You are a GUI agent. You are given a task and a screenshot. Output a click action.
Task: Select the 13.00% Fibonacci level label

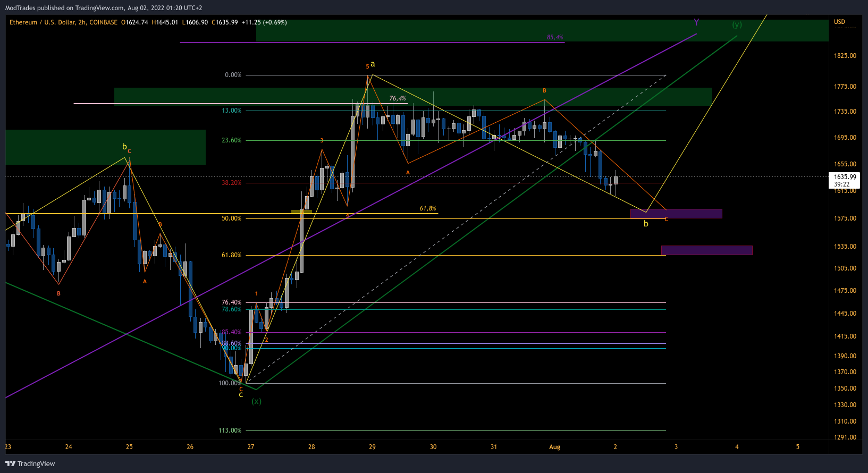232,111
